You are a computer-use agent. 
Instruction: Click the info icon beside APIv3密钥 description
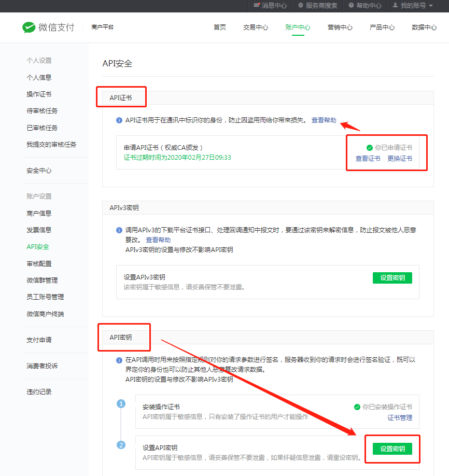pyautogui.click(x=119, y=230)
